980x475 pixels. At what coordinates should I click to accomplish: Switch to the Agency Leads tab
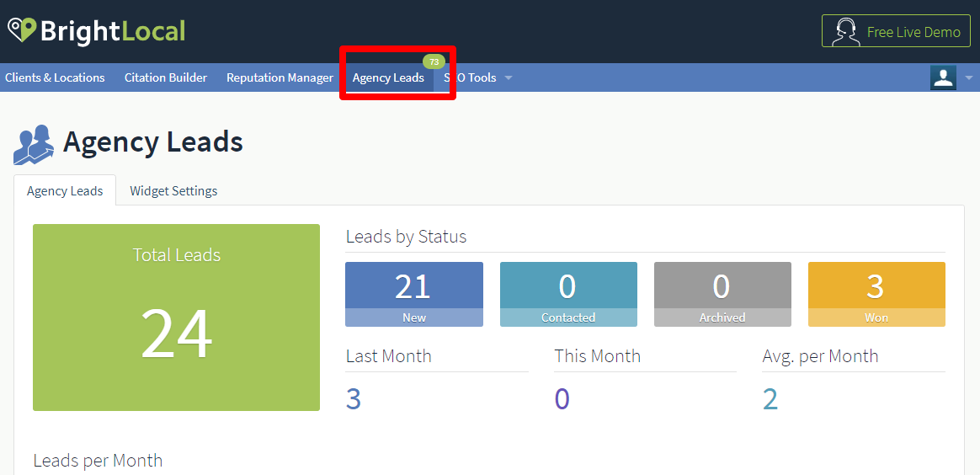point(65,190)
